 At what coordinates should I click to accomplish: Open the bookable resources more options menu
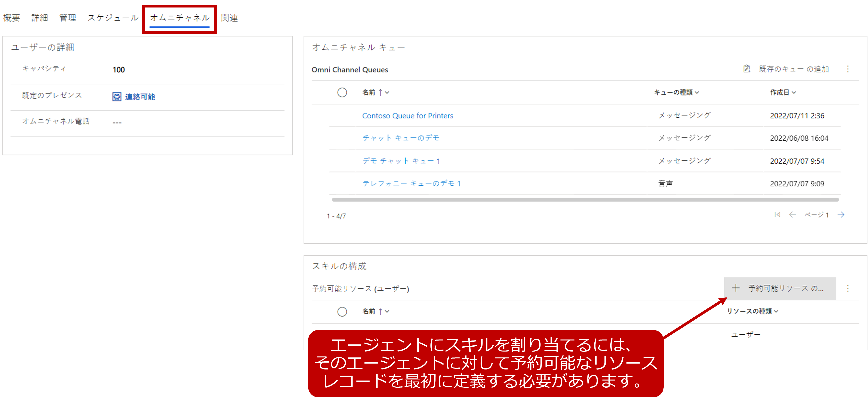[848, 288]
